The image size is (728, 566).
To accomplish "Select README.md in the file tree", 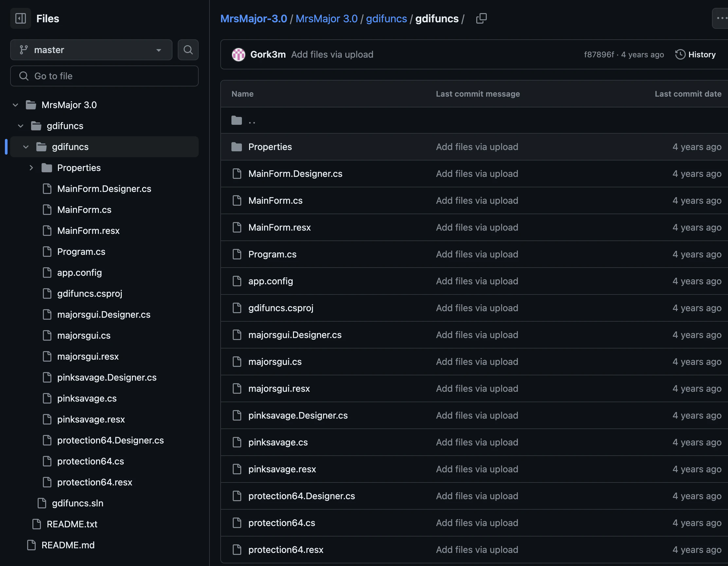I will click(68, 545).
